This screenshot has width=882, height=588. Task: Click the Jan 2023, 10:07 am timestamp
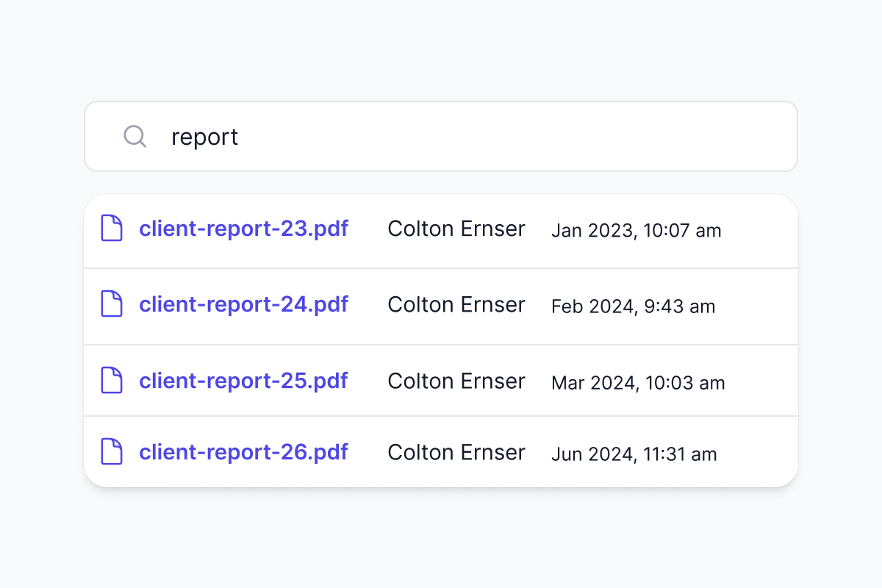click(636, 231)
